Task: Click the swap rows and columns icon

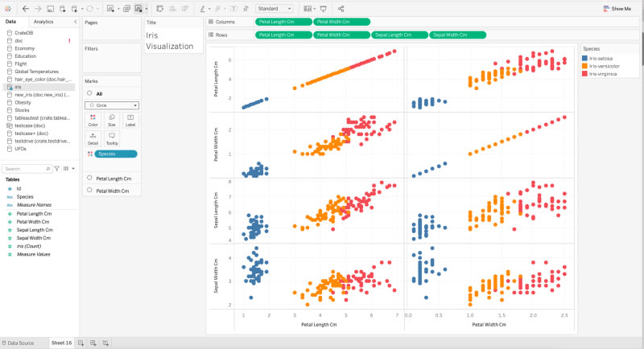Action: [159, 9]
